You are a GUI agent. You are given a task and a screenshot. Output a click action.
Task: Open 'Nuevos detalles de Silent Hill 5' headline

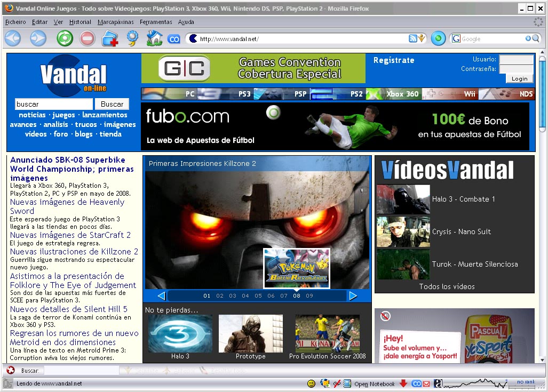[69, 309]
